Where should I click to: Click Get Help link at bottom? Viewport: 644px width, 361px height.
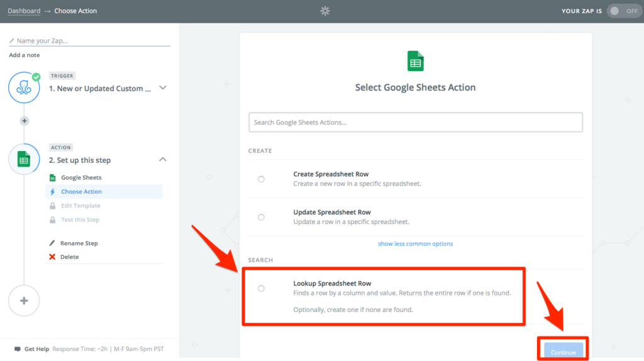pyautogui.click(x=36, y=349)
